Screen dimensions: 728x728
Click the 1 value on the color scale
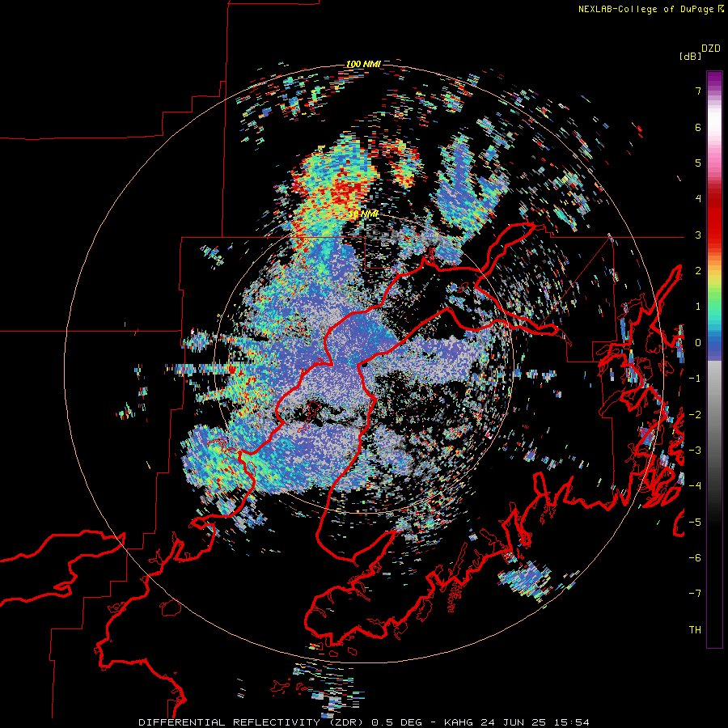click(x=698, y=307)
